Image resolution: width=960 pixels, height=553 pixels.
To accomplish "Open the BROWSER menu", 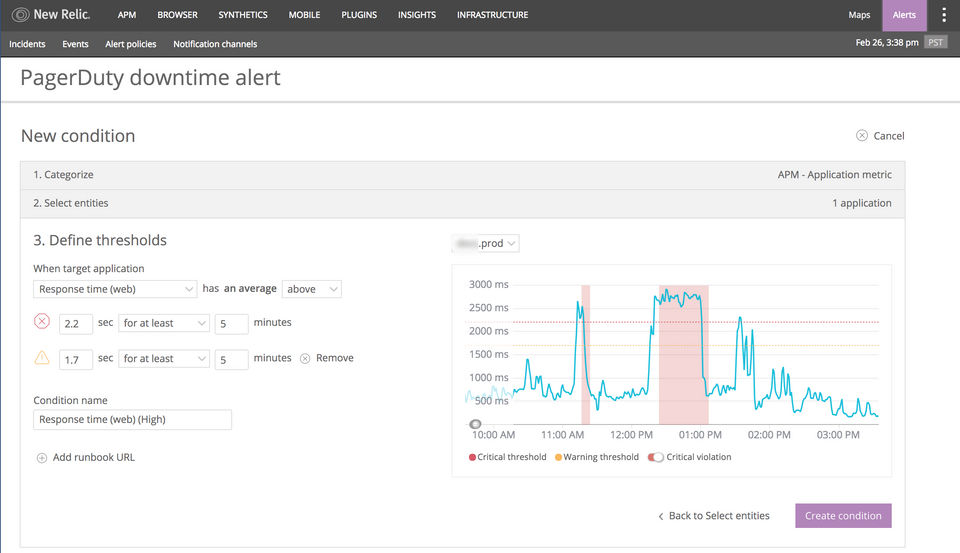I will click(178, 15).
